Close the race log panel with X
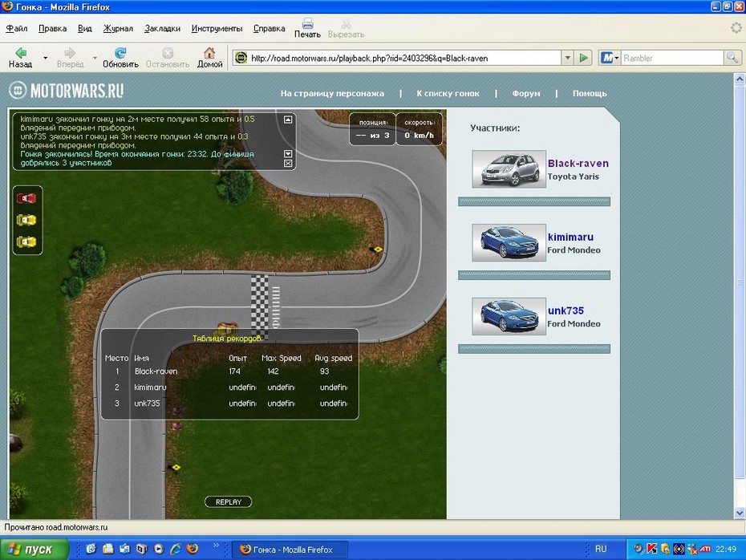746x560 pixels. [288, 163]
